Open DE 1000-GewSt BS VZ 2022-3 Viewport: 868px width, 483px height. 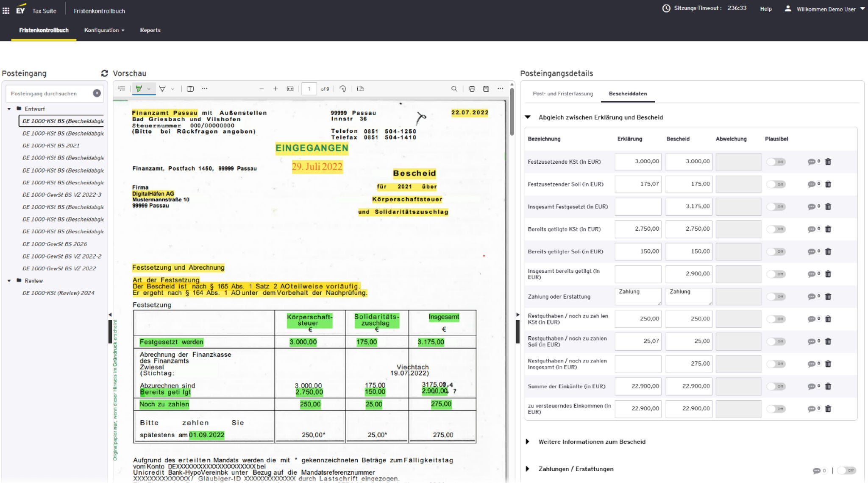point(62,195)
